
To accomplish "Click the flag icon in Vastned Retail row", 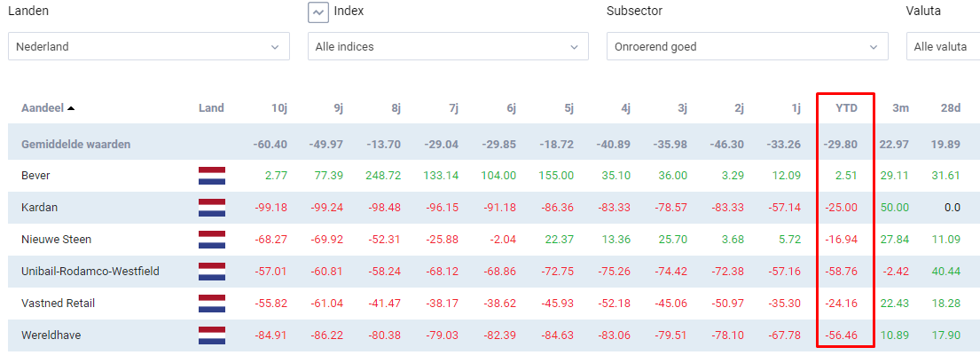I will pos(212,304).
